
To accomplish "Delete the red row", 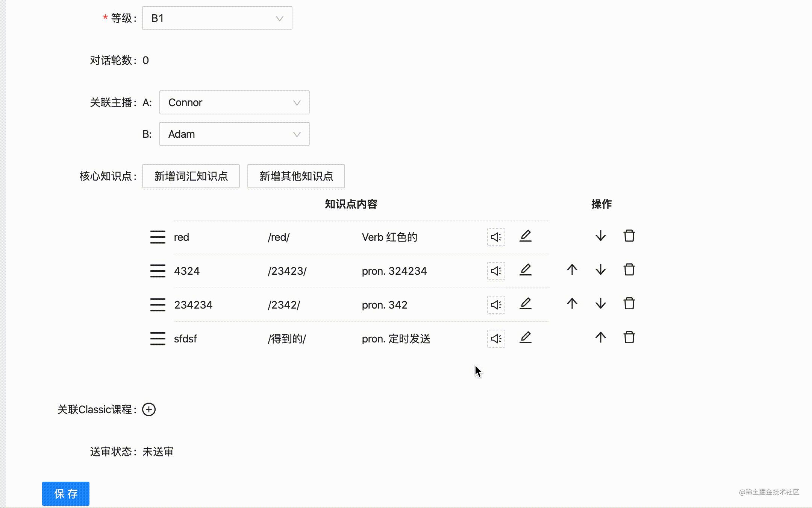I will pyautogui.click(x=629, y=236).
